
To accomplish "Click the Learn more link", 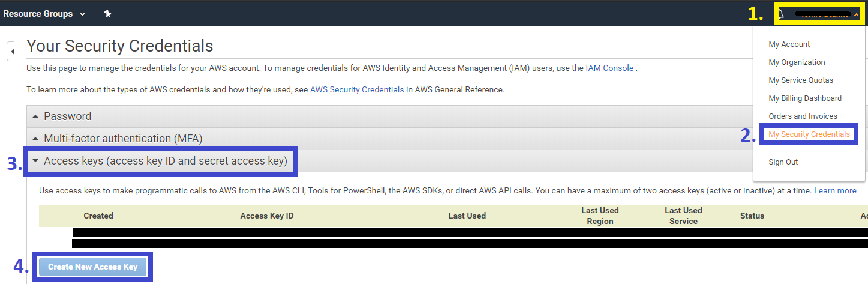I will pyautogui.click(x=835, y=191).
